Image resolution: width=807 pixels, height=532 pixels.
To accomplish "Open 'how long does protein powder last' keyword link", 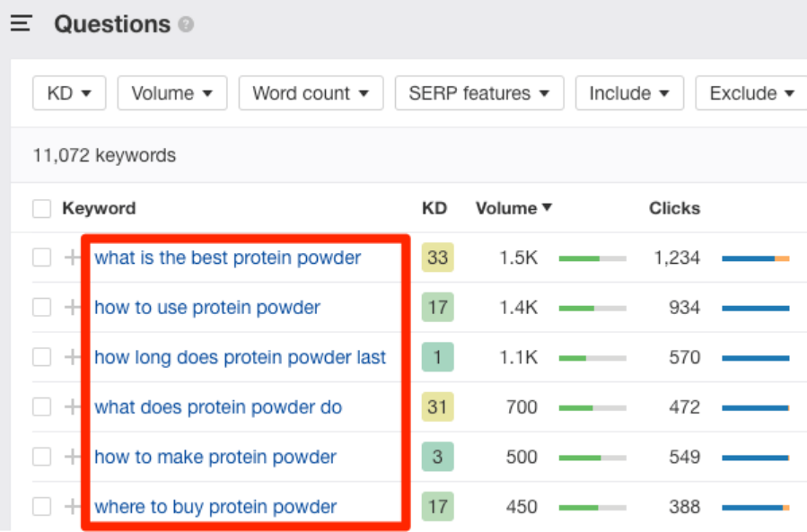I will [240, 357].
